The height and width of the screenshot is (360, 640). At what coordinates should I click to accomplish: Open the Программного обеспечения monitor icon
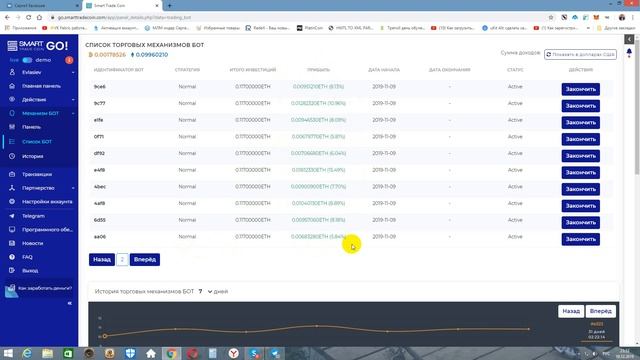[12, 229]
